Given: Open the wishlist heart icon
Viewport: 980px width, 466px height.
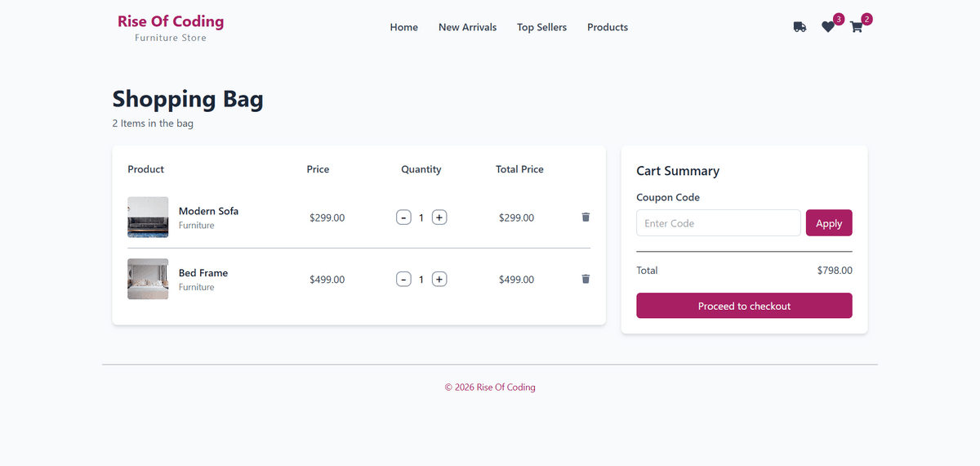Looking at the screenshot, I should pos(828,27).
